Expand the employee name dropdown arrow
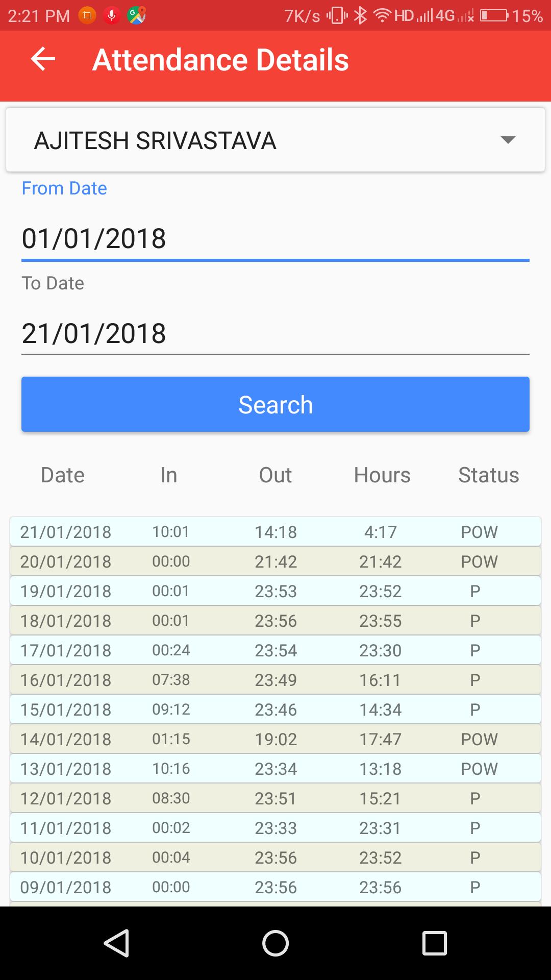Screen dimensions: 551x980 508,140
